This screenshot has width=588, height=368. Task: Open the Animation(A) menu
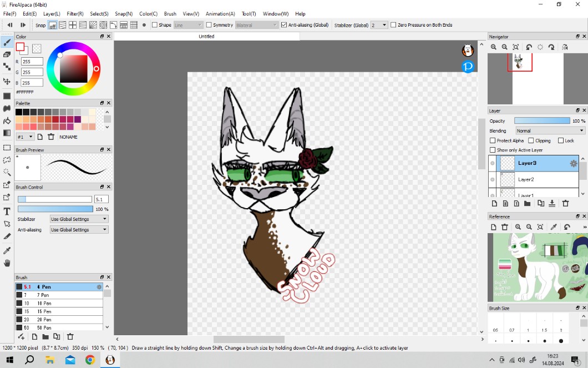(220, 14)
